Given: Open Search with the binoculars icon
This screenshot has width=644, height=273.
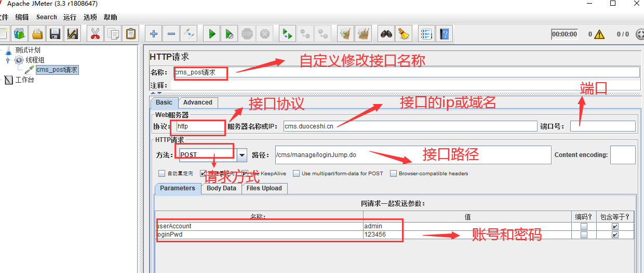Looking at the screenshot, I should coord(386,34).
